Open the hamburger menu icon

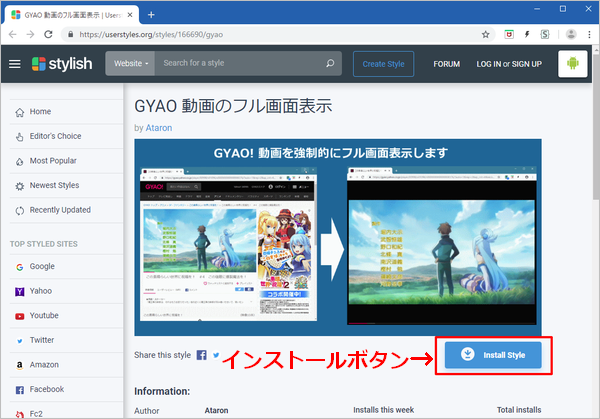point(15,64)
